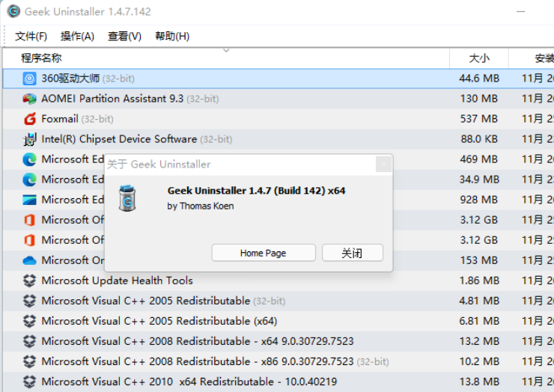Viewport: 554px width, 392px height.
Task: Click the 10.2 MB size cell
Action: tap(479, 361)
